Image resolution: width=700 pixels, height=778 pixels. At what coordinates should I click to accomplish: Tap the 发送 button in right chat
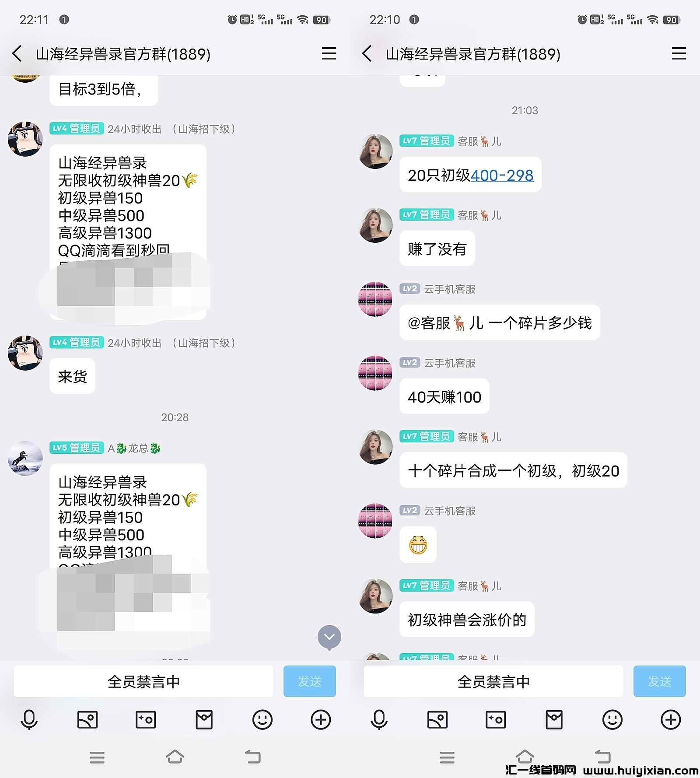tap(660, 681)
